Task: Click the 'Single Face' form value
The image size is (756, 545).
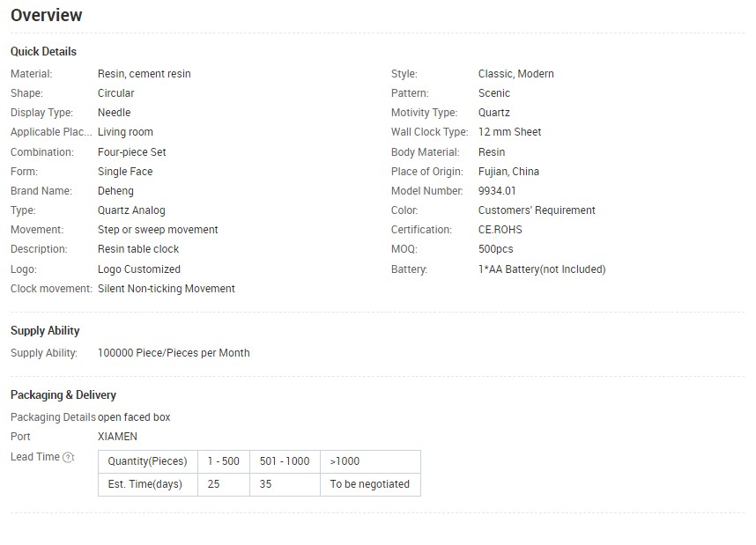Action: (125, 172)
